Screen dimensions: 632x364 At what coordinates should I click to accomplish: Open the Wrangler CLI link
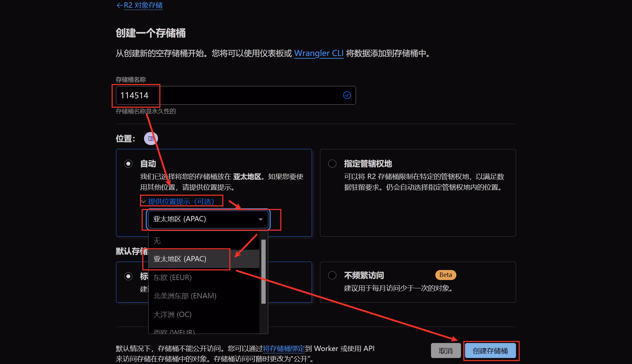tap(319, 53)
